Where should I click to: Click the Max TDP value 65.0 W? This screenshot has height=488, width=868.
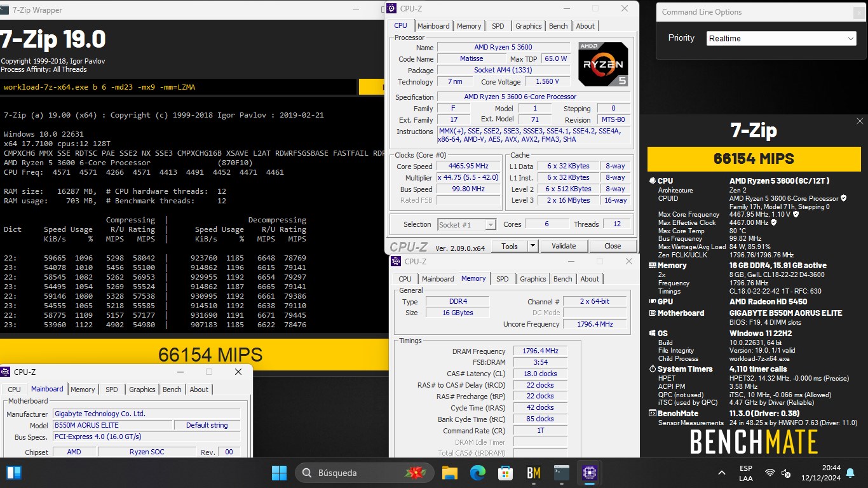click(x=556, y=58)
